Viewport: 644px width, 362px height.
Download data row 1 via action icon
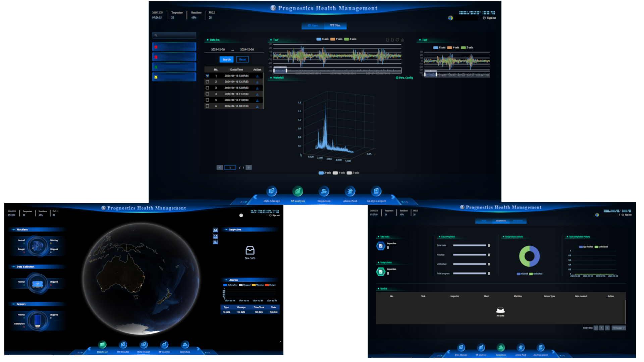[x=257, y=76]
